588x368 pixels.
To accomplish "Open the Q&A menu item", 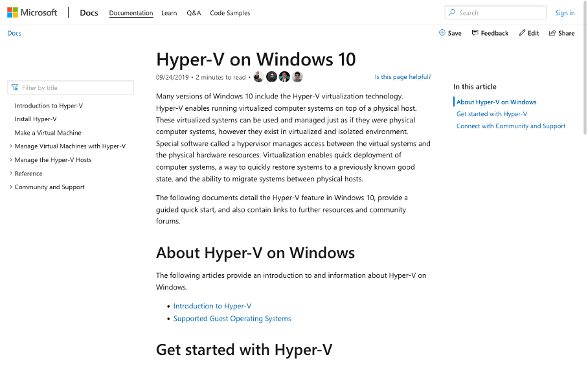I will 194,13.
